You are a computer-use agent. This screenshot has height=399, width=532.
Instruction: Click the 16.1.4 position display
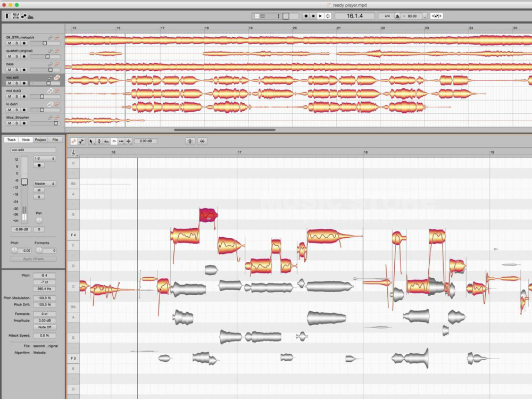[354, 16]
